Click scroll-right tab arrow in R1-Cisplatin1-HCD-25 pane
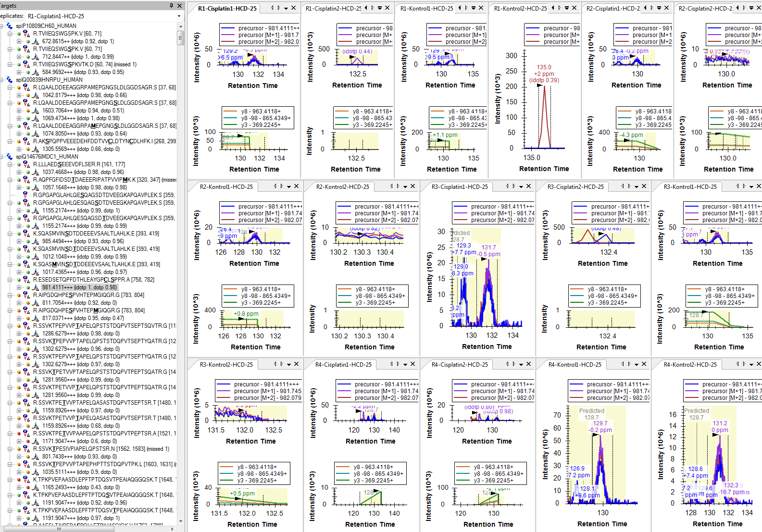This screenshot has height=532, width=762. (278, 8)
